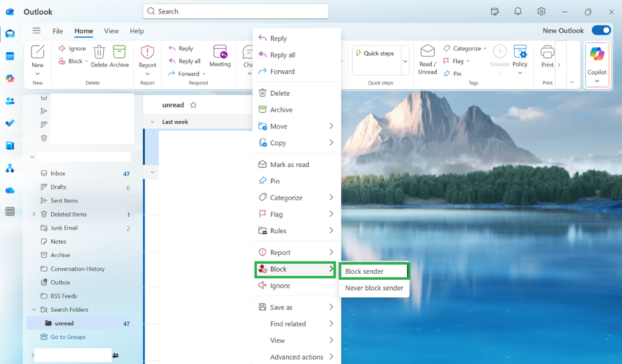Open the File tab
The width and height of the screenshot is (622, 364).
coord(58,31)
